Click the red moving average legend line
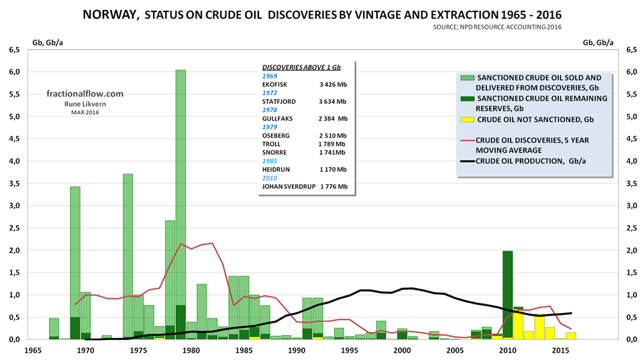 pos(468,139)
